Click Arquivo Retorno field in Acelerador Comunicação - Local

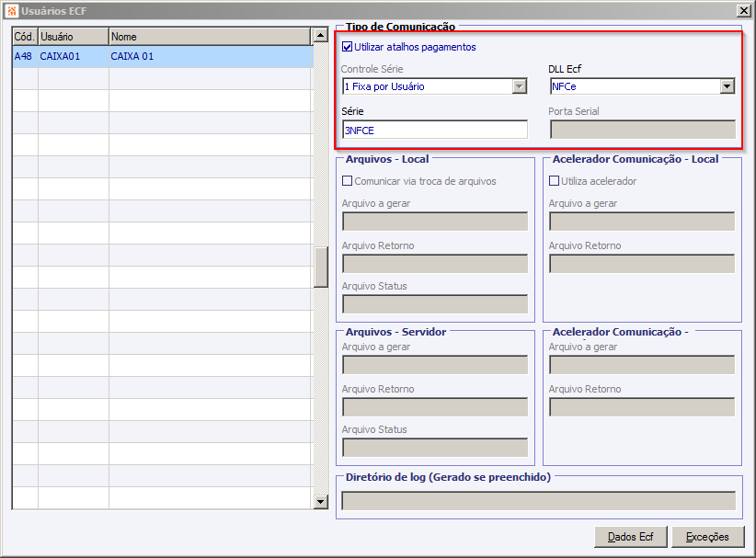(x=642, y=264)
